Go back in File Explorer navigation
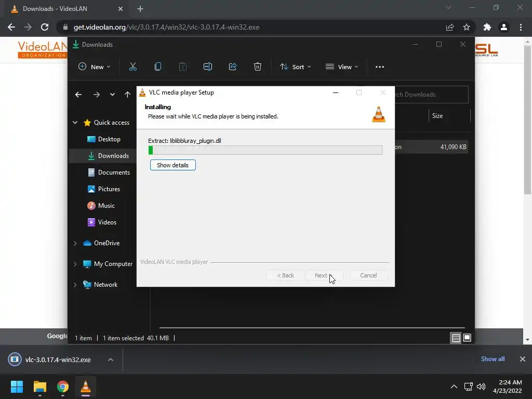Image resolution: width=532 pixels, height=399 pixels. (x=78, y=95)
